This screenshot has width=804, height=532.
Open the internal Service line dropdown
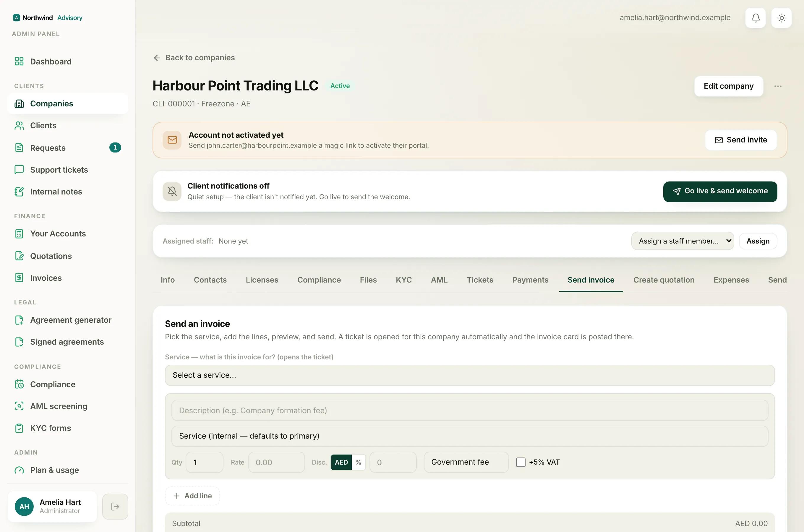[x=469, y=436]
